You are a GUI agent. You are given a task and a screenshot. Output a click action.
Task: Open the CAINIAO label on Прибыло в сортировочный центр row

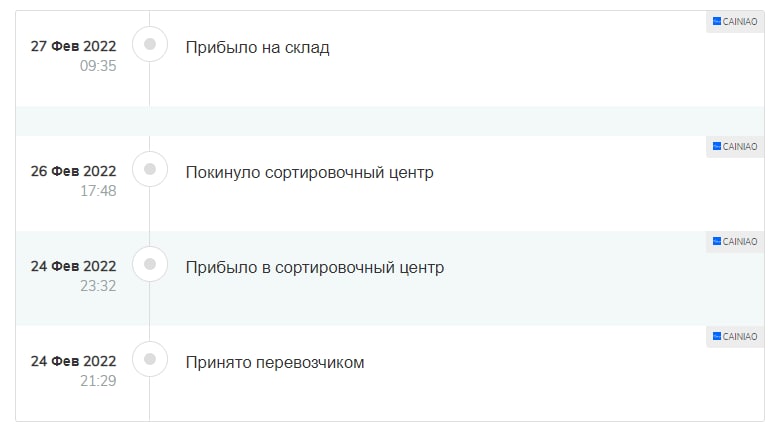pyautogui.click(x=735, y=241)
